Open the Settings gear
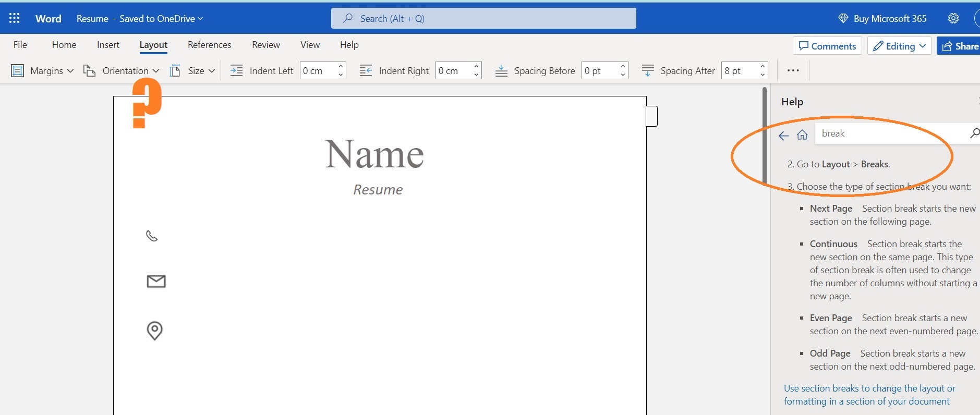 [x=953, y=18]
